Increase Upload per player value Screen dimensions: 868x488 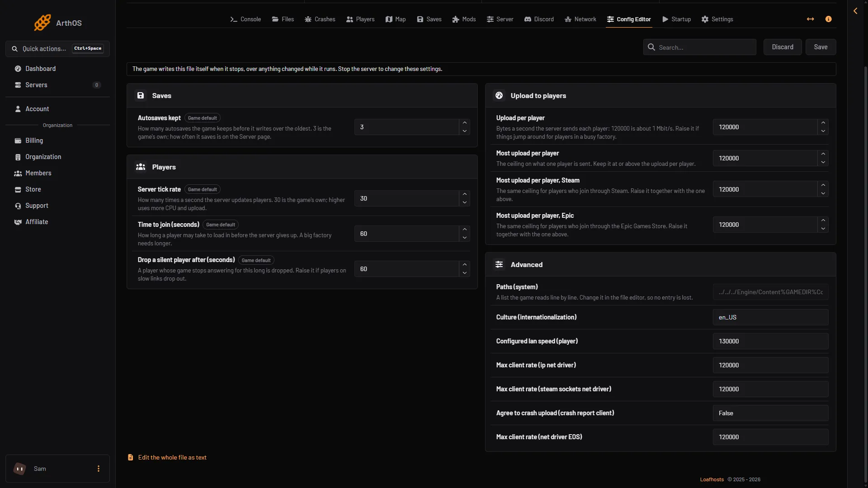click(x=823, y=123)
